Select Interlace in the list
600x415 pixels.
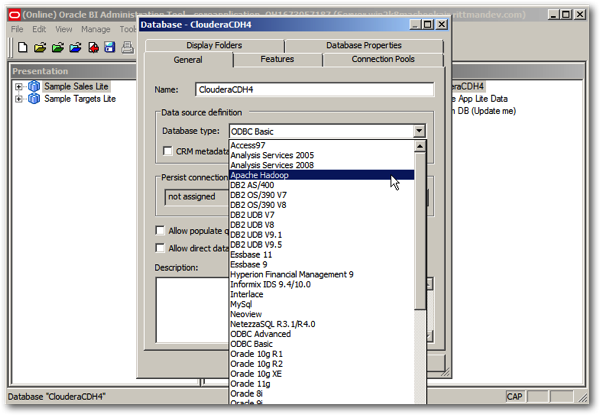pyautogui.click(x=322, y=295)
